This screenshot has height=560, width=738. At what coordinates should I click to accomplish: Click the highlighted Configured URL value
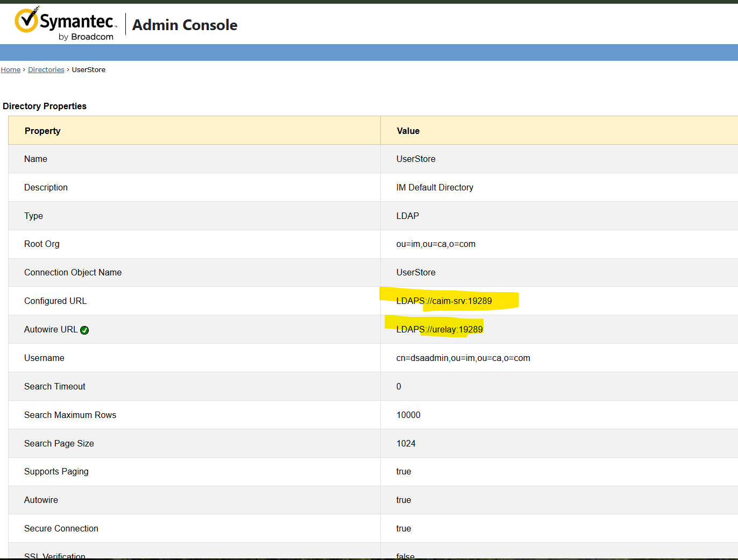pyautogui.click(x=444, y=301)
